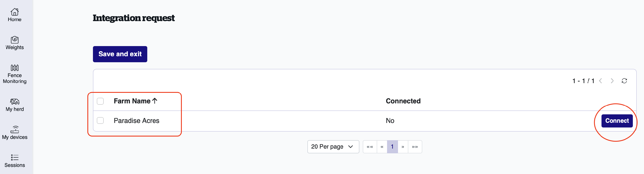
Task: Click the Farm Name sort arrow
Action: coord(155,101)
